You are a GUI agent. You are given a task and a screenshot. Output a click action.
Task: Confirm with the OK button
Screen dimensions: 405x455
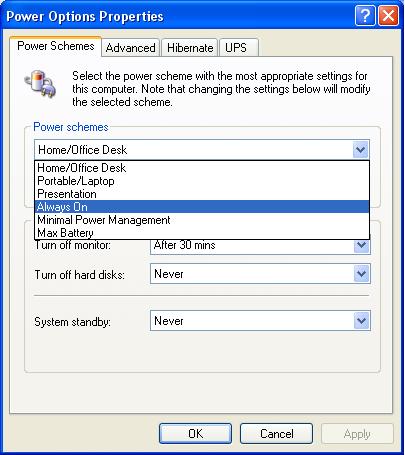pos(195,433)
